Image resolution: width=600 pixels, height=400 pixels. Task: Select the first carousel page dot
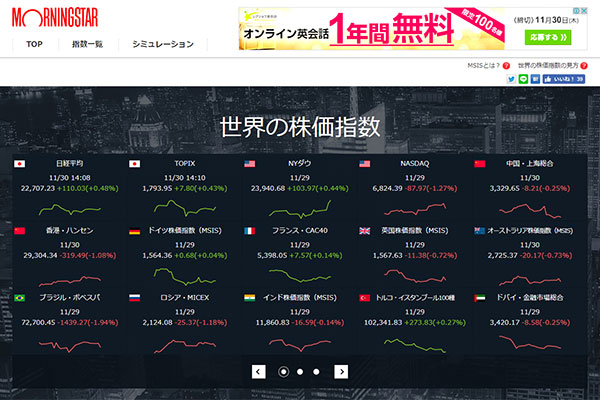[284, 372]
